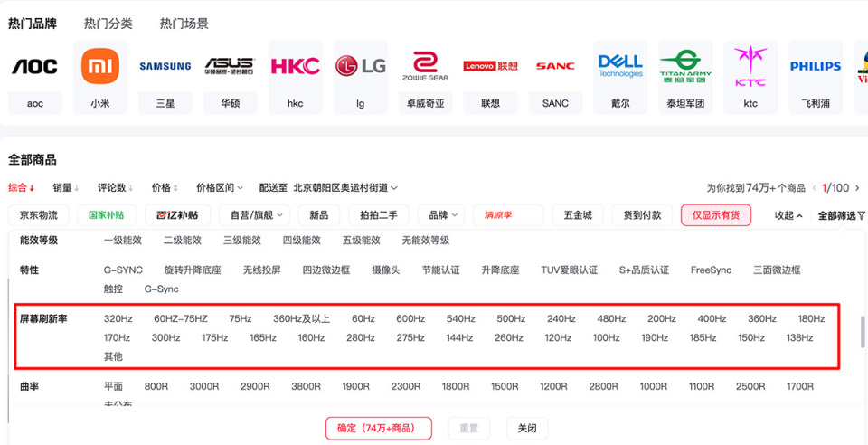Toggle 清凉季 filter
Screen dimensions: 868x445
[509, 215]
